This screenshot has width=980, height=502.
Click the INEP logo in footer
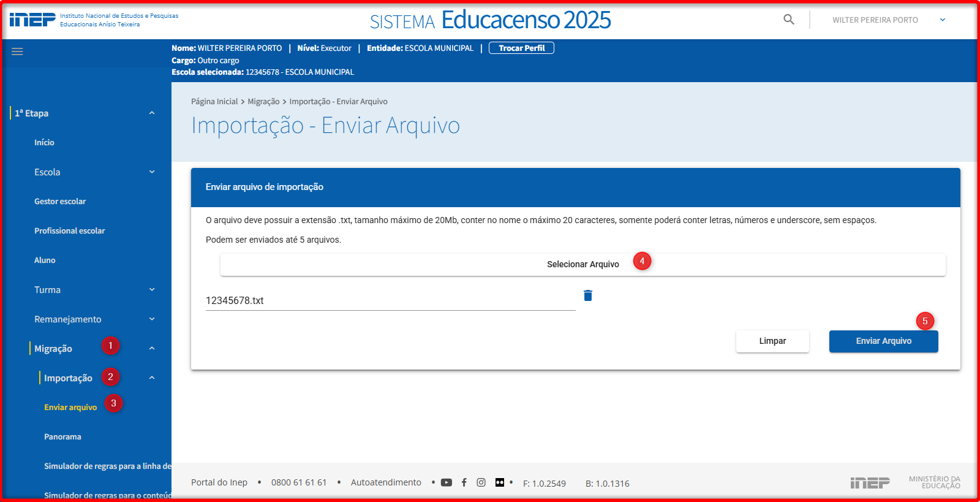coord(870,483)
